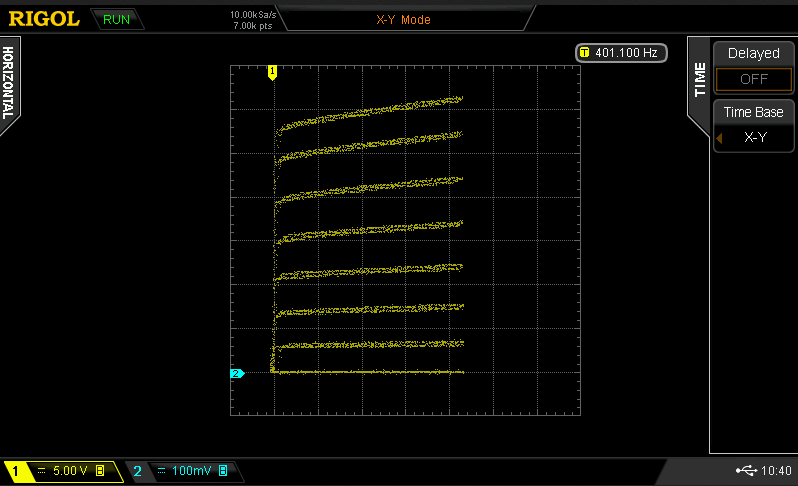Click the yellow channel 1 position marker
The width and height of the screenshot is (798, 486).
tap(271, 71)
